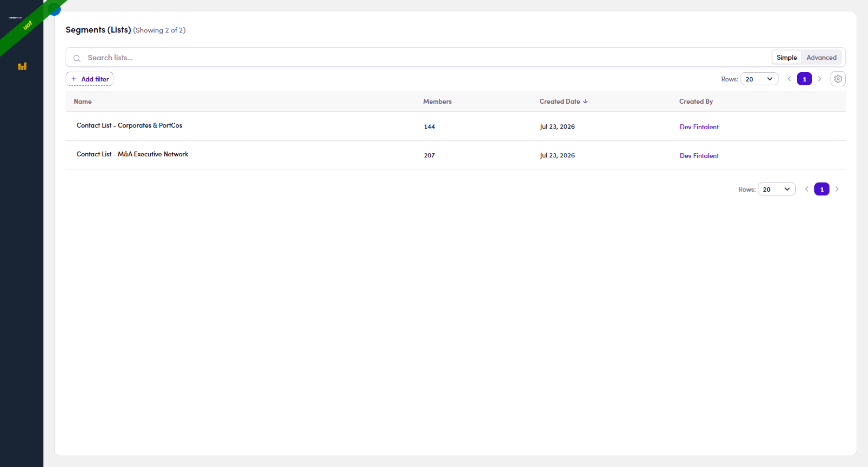This screenshot has width=868, height=467.
Task: Open the top Rows per page dropdown
Action: tap(759, 79)
